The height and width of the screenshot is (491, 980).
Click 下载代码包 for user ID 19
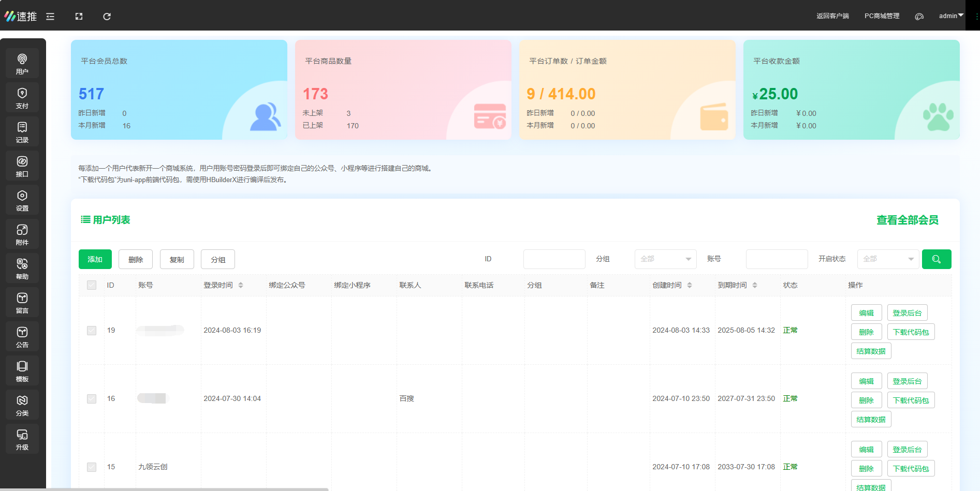[911, 332]
